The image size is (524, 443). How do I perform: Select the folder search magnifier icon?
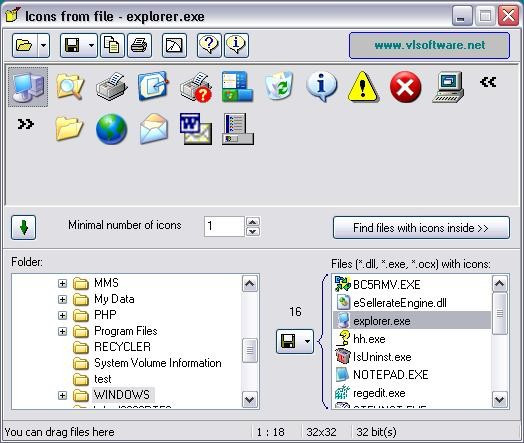point(70,86)
